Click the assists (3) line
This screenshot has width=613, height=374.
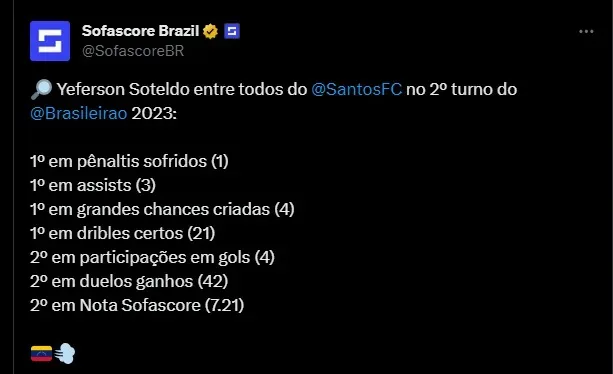click(x=93, y=186)
